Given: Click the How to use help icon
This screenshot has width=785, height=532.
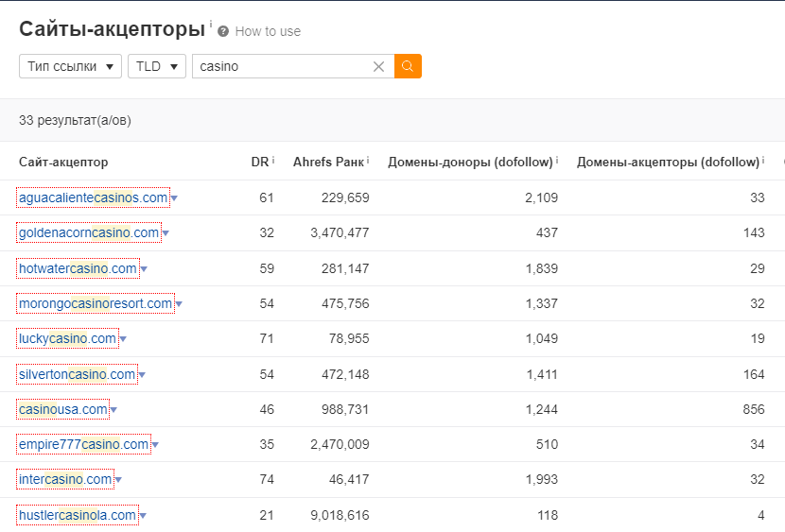Looking at the screenshot, I should tap(223, 31).
